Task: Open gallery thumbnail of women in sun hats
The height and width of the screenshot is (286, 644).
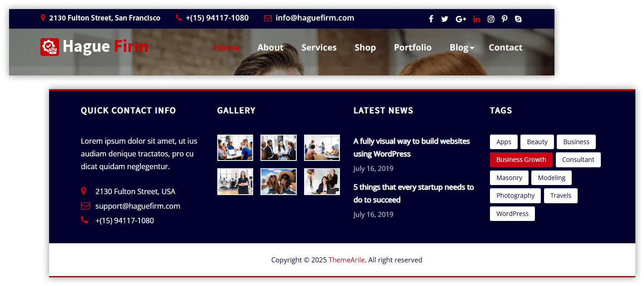Action: [278, 181]
